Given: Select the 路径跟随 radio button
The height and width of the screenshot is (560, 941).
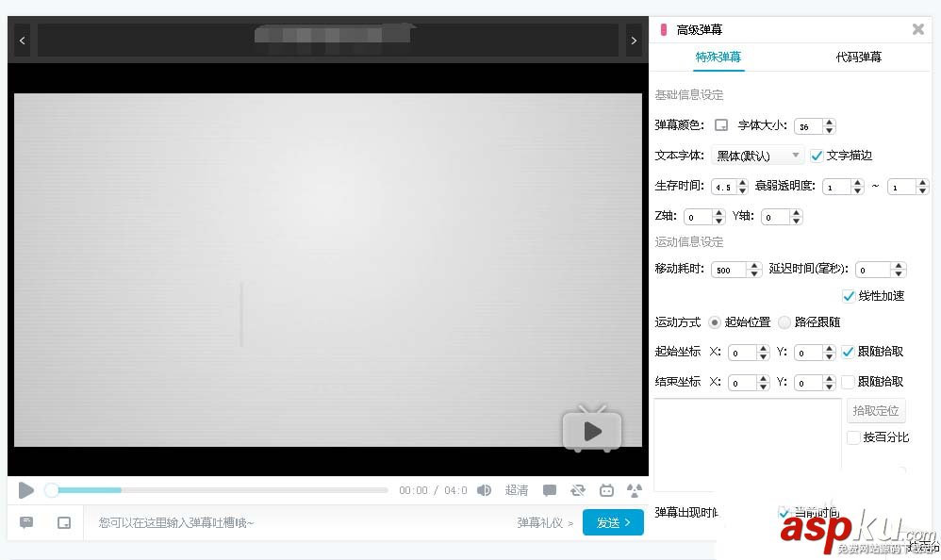Looking at the screenshot, I should tap(784, 321).
